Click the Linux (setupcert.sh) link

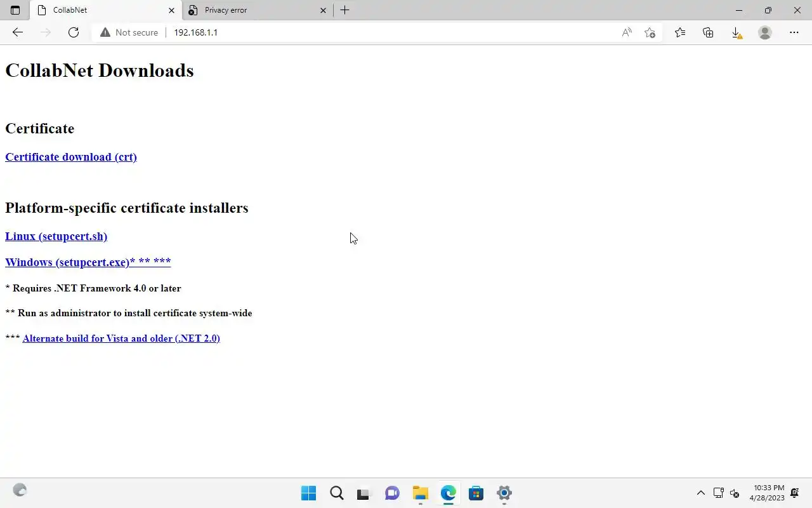(x=56, y=236)
